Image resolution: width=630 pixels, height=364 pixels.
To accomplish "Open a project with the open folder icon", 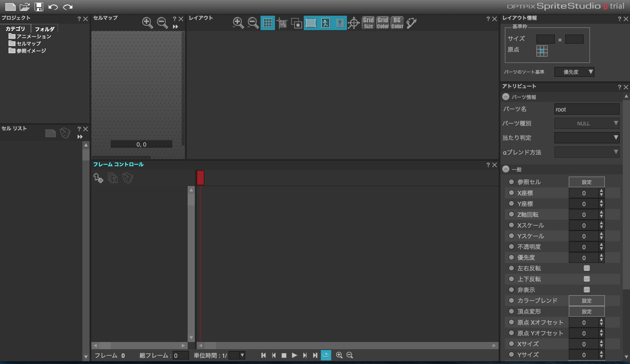I will point(25,7).
